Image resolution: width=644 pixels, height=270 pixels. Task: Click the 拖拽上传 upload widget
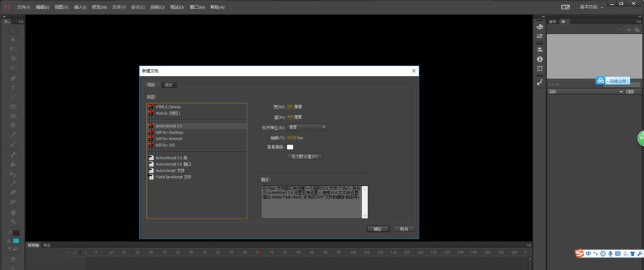[x=613, y=81]
